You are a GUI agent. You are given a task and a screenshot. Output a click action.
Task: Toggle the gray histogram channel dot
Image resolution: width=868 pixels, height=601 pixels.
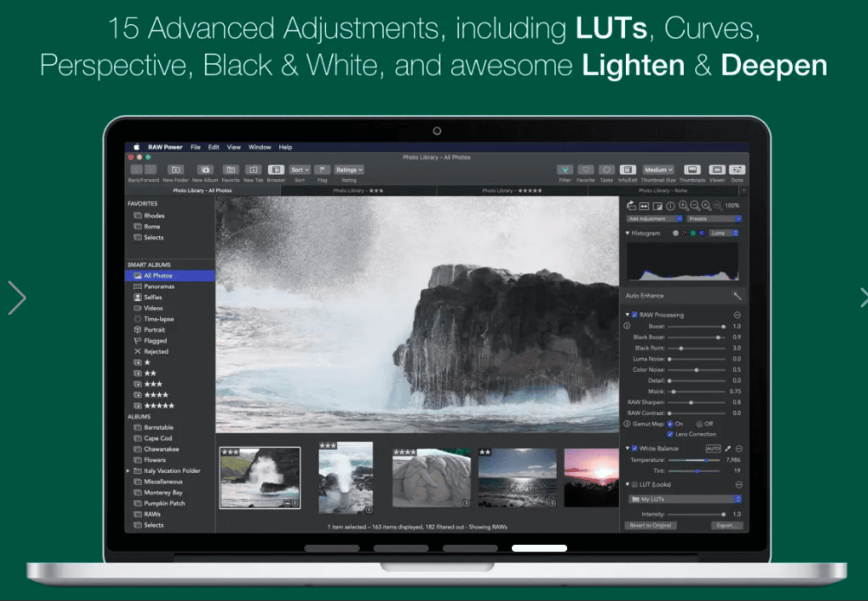tap(675, 233)
